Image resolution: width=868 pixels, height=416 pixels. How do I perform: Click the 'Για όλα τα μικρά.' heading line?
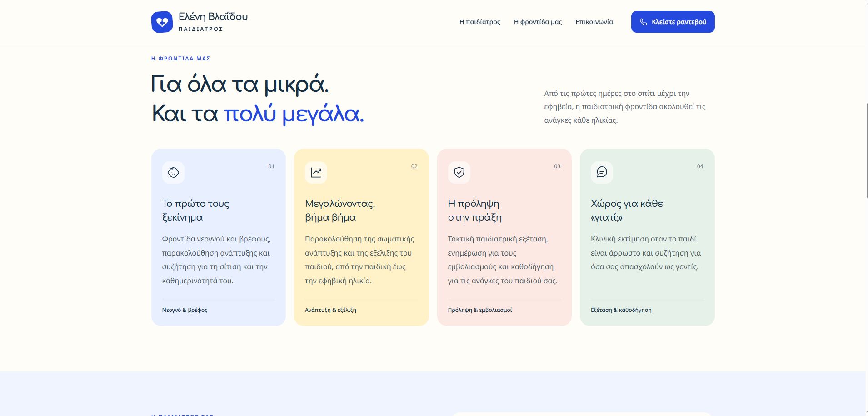tap(239, 85)
